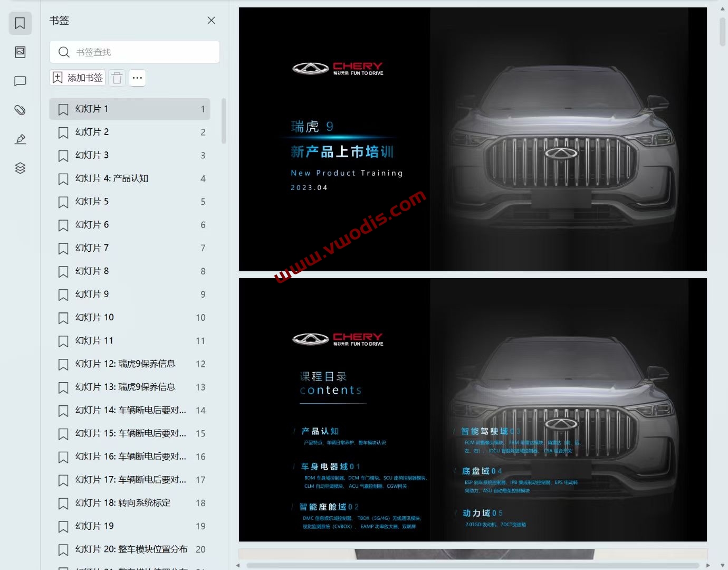Select bookmark 幻灯片 4: 产品认知

tap(130, 178)
